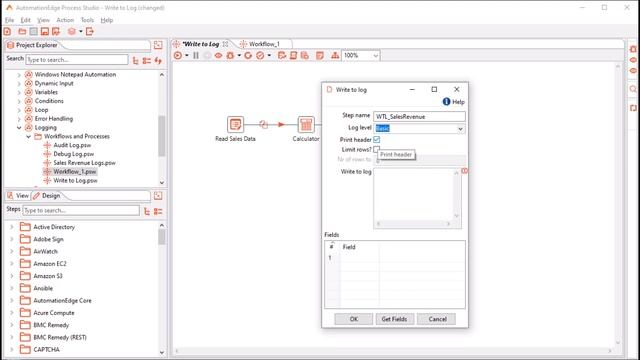Enable the Limit rows? checkbox
This screenshot has width=640, height=360.
click(377, 149)
